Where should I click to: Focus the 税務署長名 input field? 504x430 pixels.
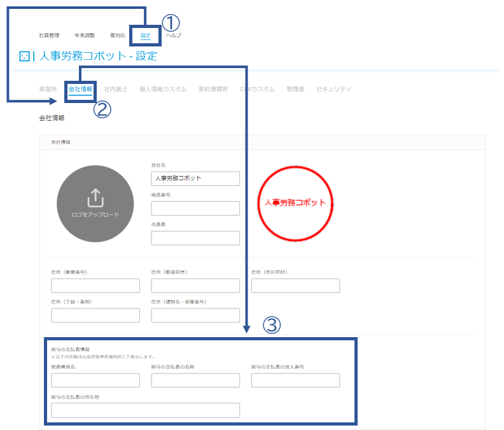[x=95, y=380]
